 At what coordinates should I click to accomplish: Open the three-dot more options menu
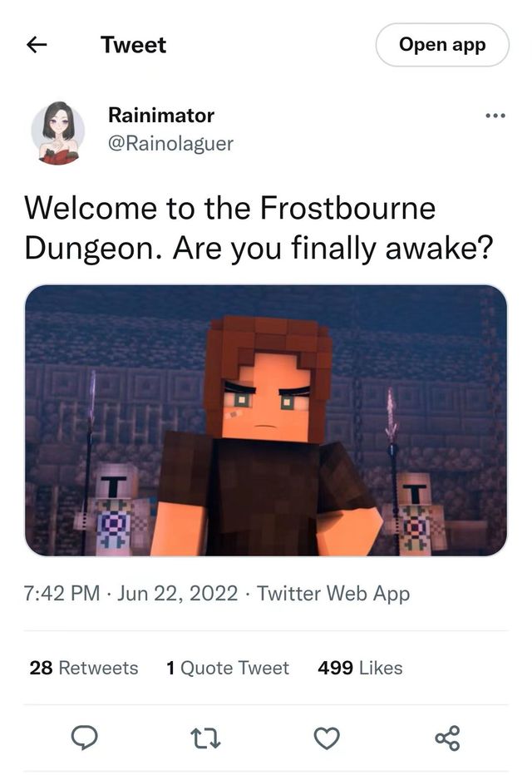point(495,116)
